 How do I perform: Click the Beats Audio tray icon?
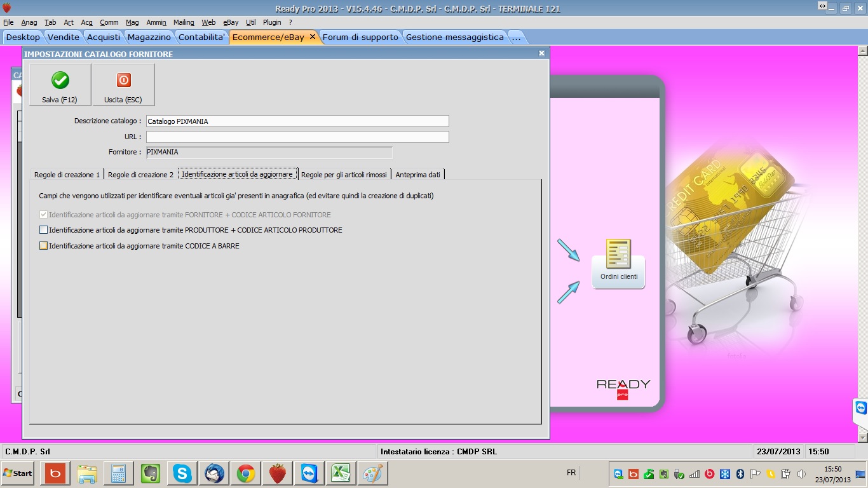[710, 474]
